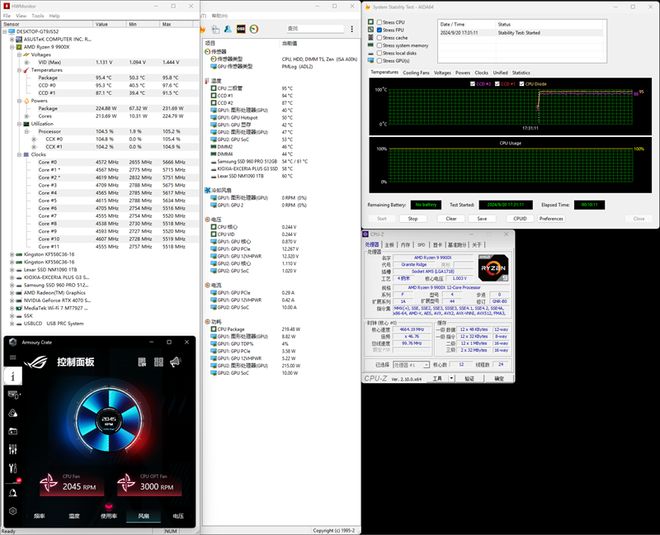Open the sliders scenario profiles icon in Armoury Crate
660x535 pixels.
tap(13, 450)
